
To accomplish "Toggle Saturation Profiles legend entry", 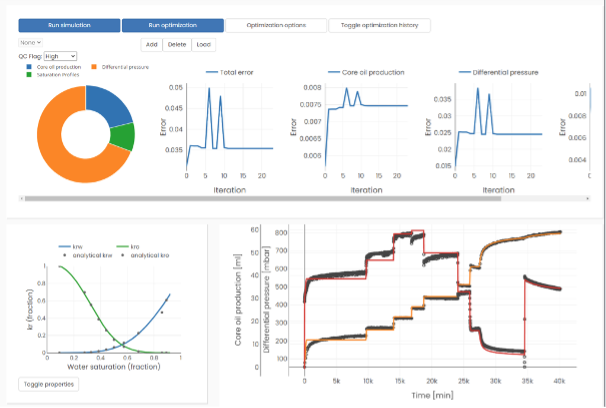I will coord(53,74).
